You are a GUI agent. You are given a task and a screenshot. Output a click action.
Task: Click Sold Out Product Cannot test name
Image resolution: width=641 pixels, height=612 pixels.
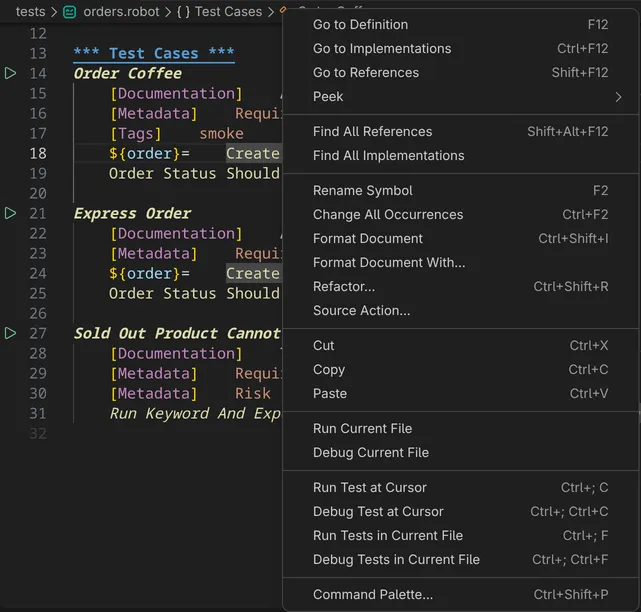(x=177, y=333)
